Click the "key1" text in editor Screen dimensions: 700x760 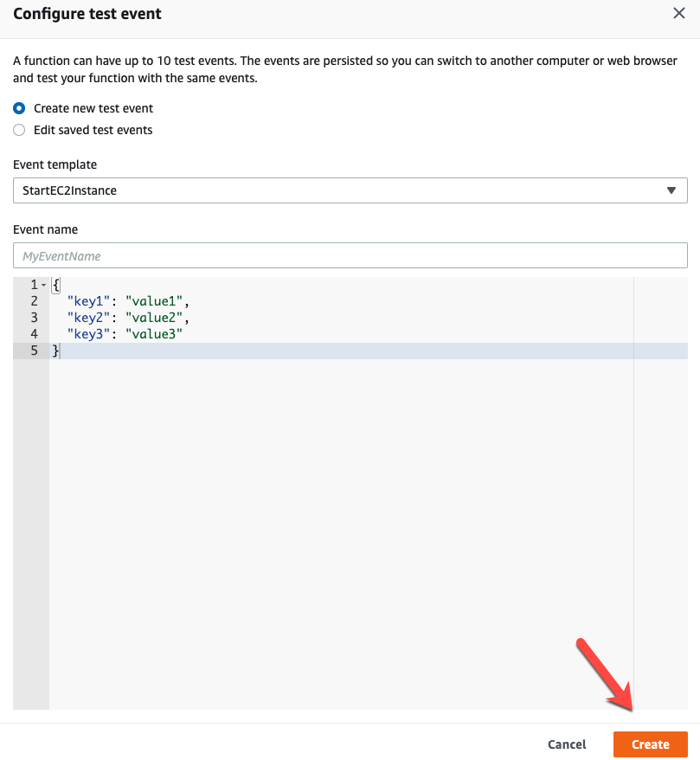tap(88, 301)
